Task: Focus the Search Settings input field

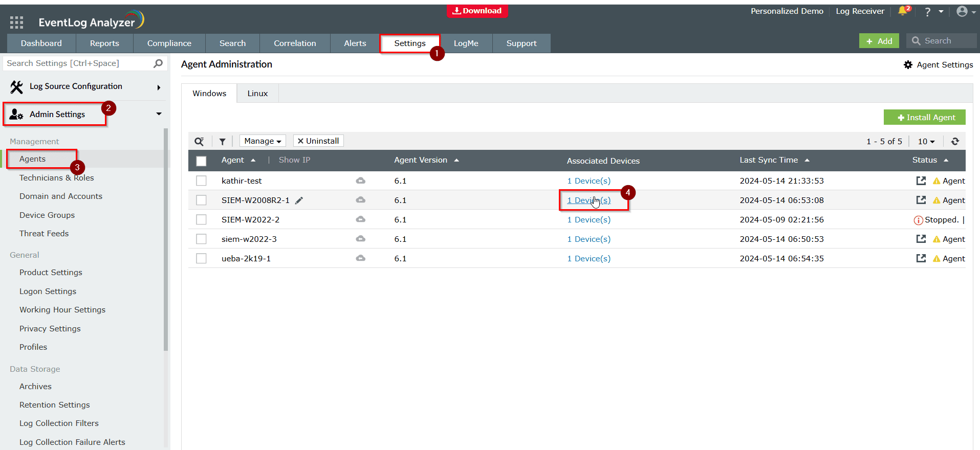Action: 77,63
